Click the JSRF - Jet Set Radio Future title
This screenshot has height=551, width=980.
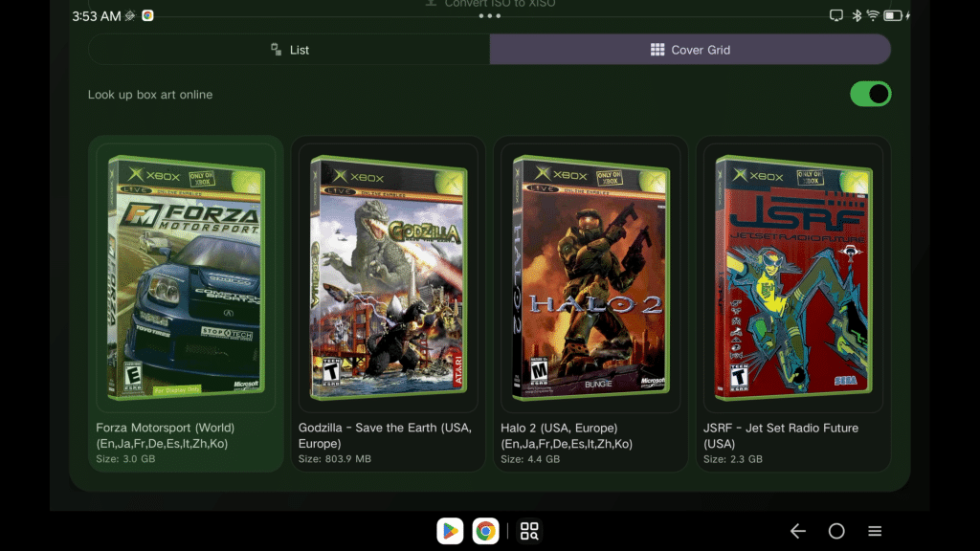click(x=781, y=435)
